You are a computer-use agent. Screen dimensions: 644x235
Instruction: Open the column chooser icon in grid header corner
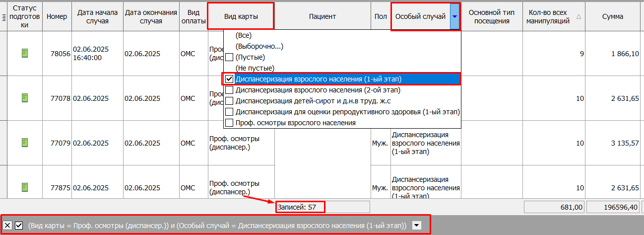click(3, 16)
